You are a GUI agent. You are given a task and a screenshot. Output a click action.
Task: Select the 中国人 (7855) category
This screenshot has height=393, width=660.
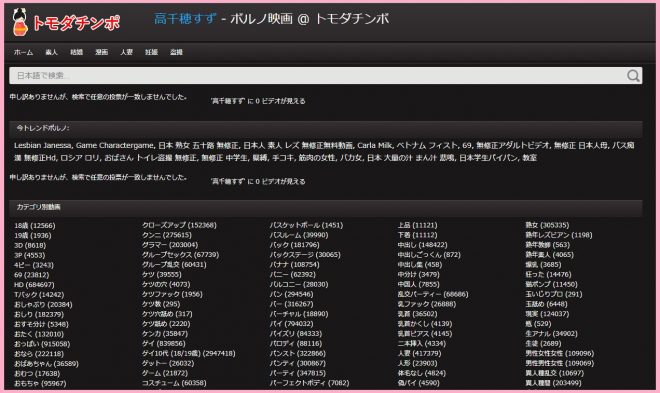[418, 284]
